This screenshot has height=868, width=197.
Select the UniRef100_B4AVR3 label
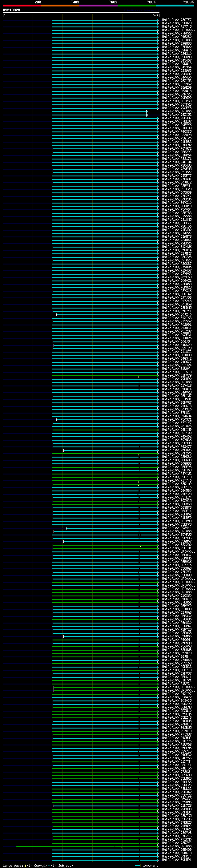click(x=177, y=393)
